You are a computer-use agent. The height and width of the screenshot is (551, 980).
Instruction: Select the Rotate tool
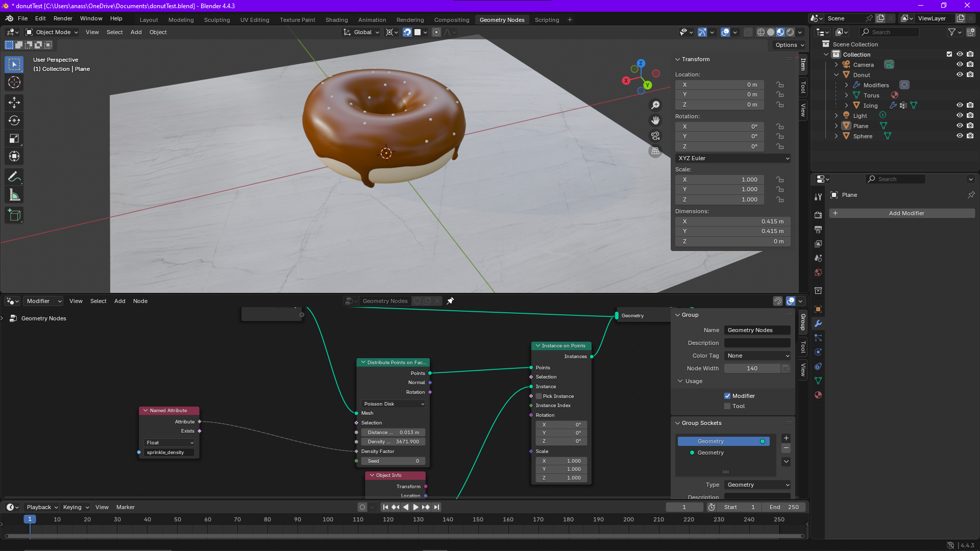14,120
